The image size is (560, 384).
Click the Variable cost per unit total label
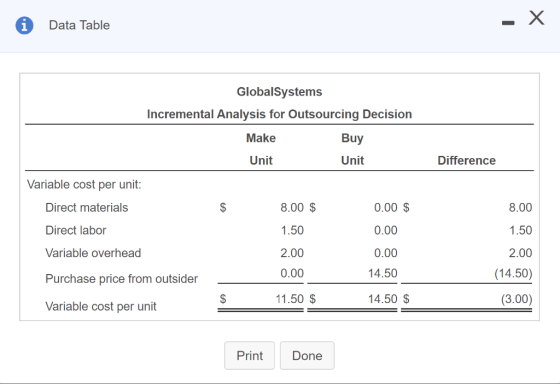coord(101,306)
